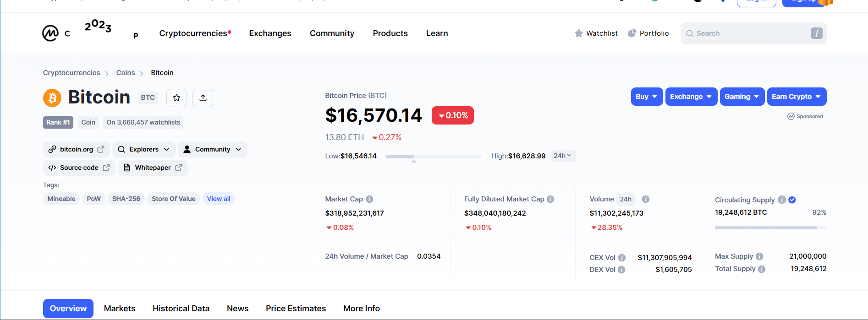868x320 pixels.
Task: Select the Store Of Value tag
Action: click(x=173, y=199)
